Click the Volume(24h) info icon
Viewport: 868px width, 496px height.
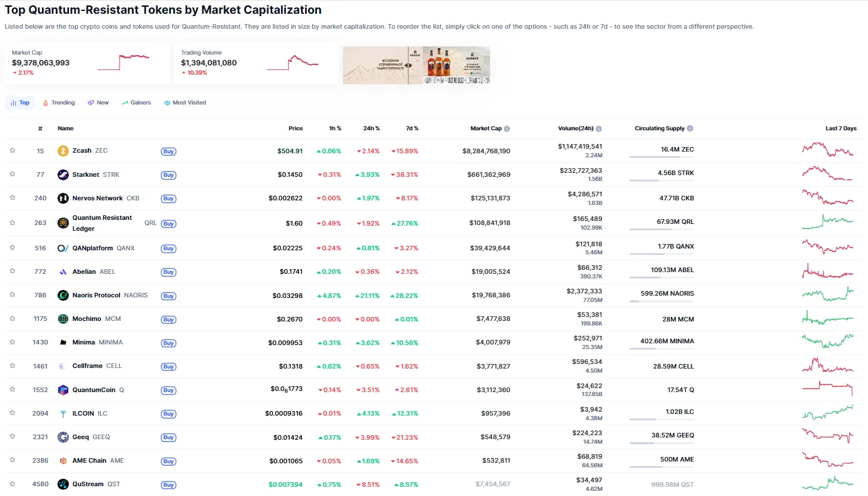(599, 129)
